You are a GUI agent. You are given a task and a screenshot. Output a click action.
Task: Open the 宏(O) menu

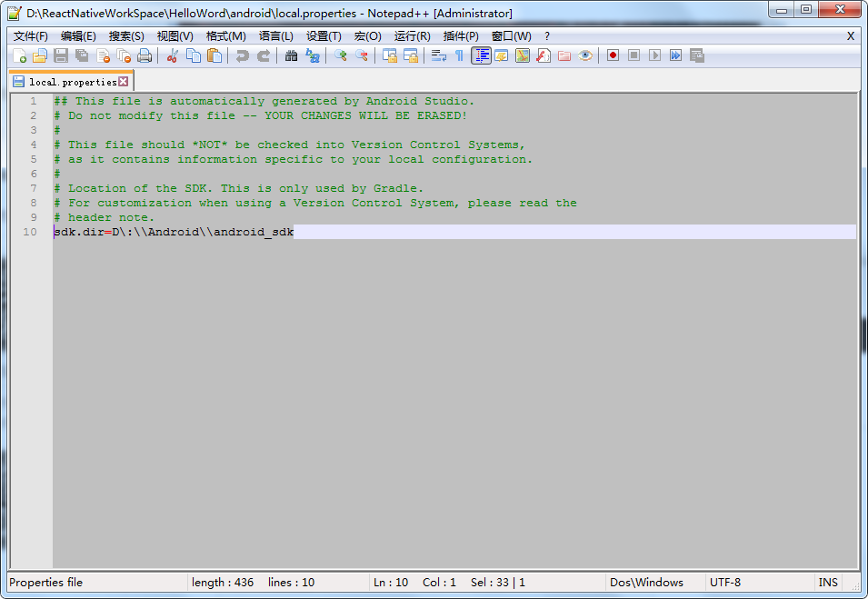point(366,35)
